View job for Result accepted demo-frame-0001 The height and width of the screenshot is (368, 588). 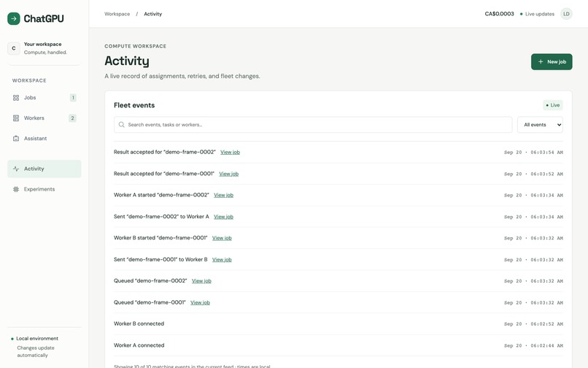pyautogui.click(x=229, y=174)
